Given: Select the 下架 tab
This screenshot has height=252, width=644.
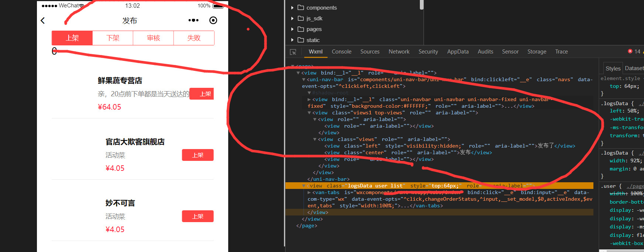Looking at the screenshot, I should (113, 38).
